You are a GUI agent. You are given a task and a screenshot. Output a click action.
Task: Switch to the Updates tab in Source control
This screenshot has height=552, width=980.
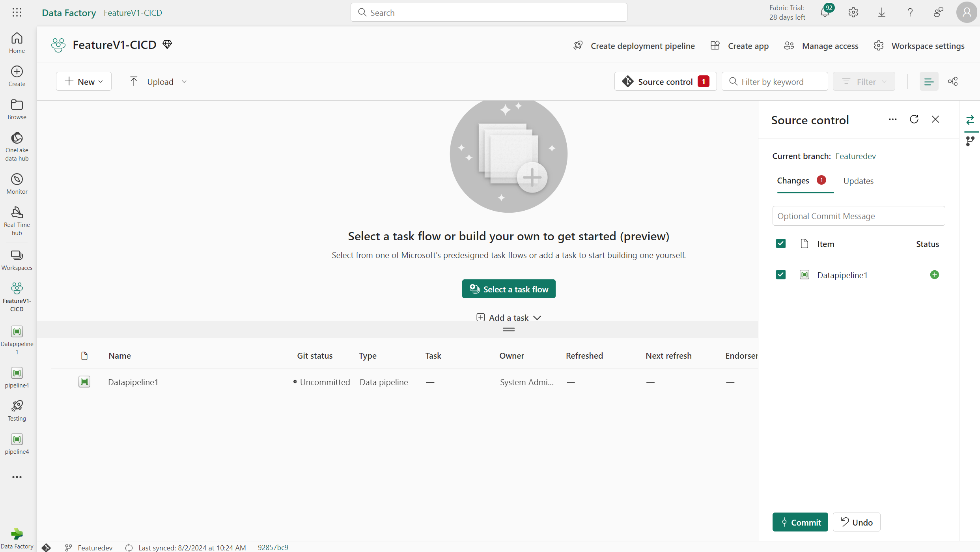(858, 180)
